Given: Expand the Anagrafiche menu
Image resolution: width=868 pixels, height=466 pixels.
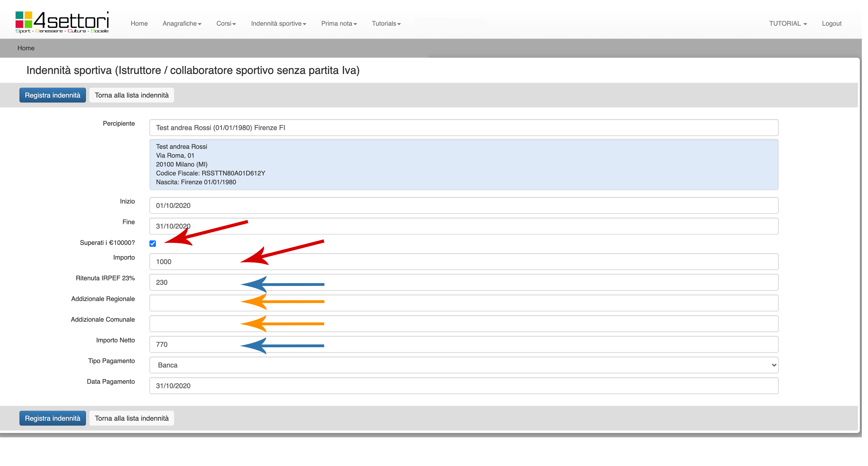Looking at the screenshot, I should pyautogui.click(x=182, y=24).
